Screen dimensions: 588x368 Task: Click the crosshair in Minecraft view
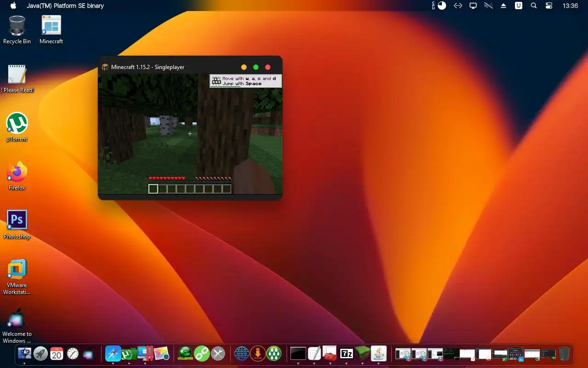190,133
